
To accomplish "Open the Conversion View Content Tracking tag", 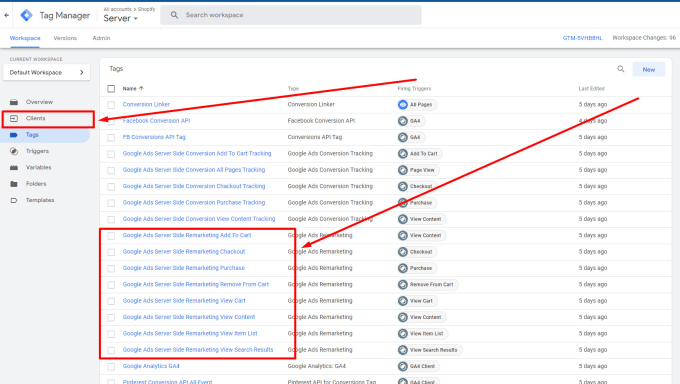I will tap(199, 219).
